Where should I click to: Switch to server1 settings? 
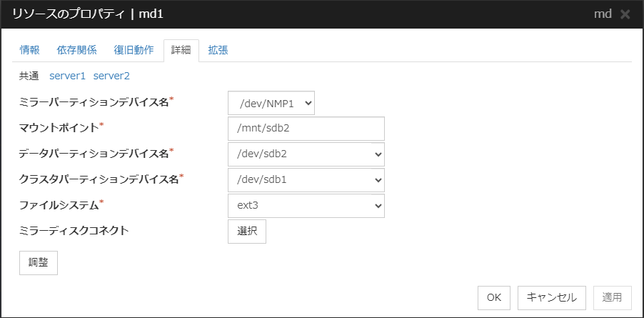pyautogui.click(x=67, y=75)
